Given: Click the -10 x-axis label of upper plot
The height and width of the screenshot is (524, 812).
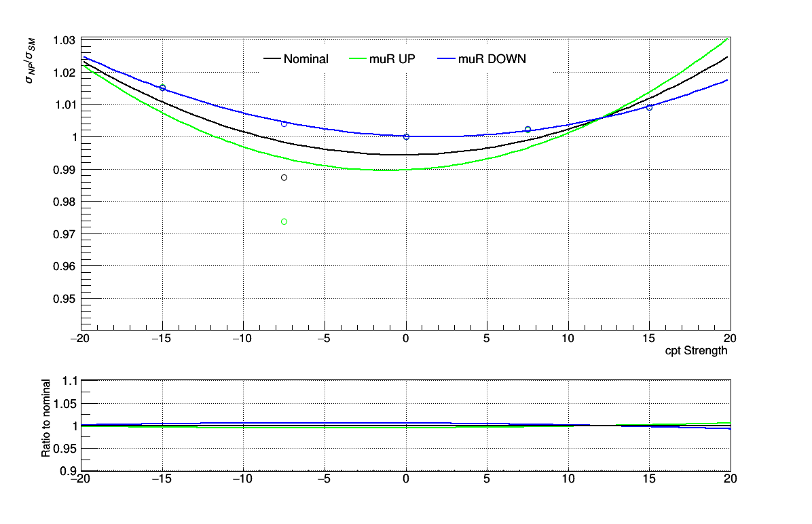Looking at the screenshot, I should [x=242, y=339].
